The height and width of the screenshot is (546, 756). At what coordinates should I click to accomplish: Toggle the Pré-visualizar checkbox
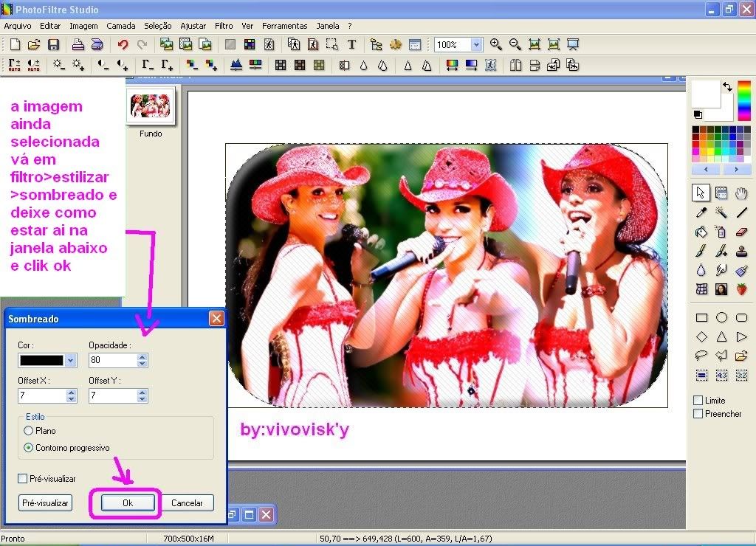pyautogui.click(x=23, y=479)
